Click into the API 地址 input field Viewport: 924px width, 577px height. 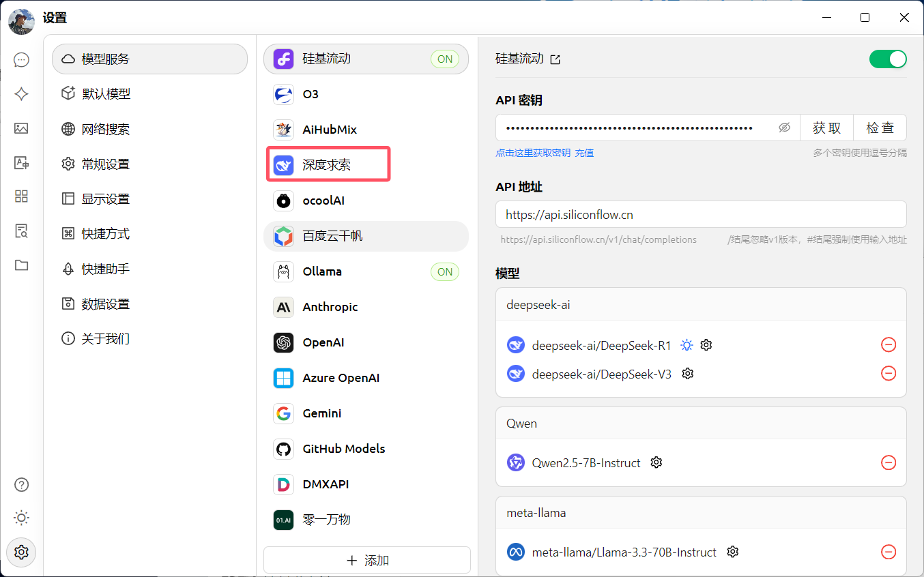point(701,214)
